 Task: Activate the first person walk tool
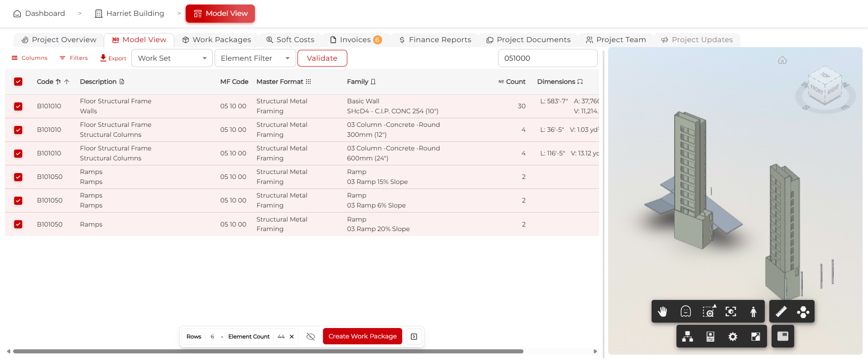(x=753, y=312)
